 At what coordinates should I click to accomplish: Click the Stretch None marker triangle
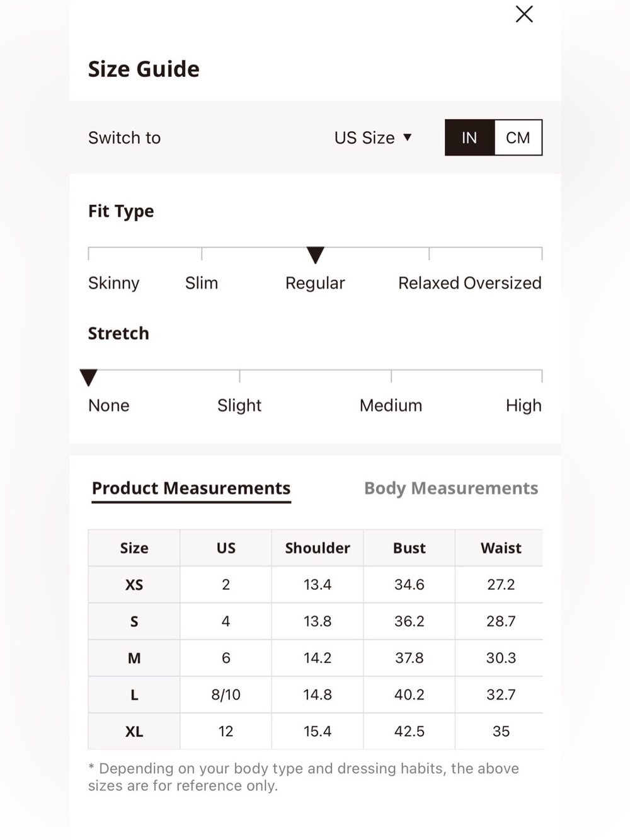pyautogui.click(x=89, y=377)
